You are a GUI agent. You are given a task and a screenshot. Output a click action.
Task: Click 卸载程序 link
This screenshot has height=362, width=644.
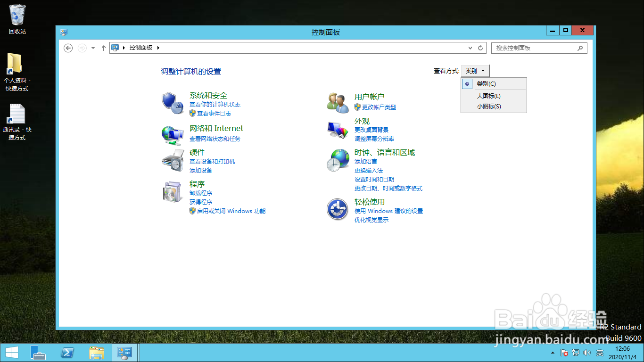click(201, 193)
